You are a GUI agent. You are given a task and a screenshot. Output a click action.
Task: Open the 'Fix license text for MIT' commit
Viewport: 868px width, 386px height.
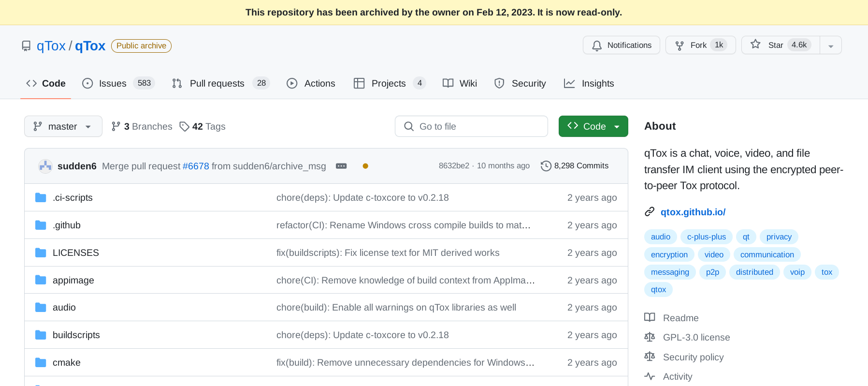coord(388,252)
